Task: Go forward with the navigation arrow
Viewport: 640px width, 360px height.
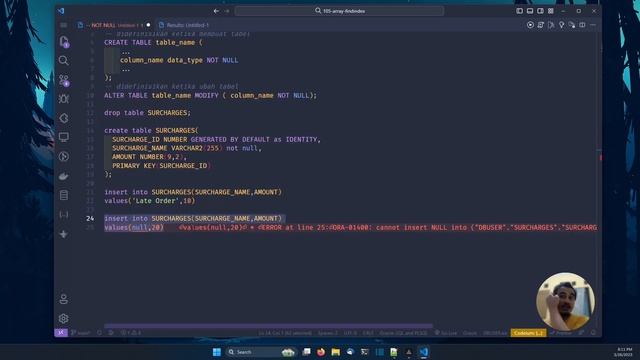Action: 227,11
